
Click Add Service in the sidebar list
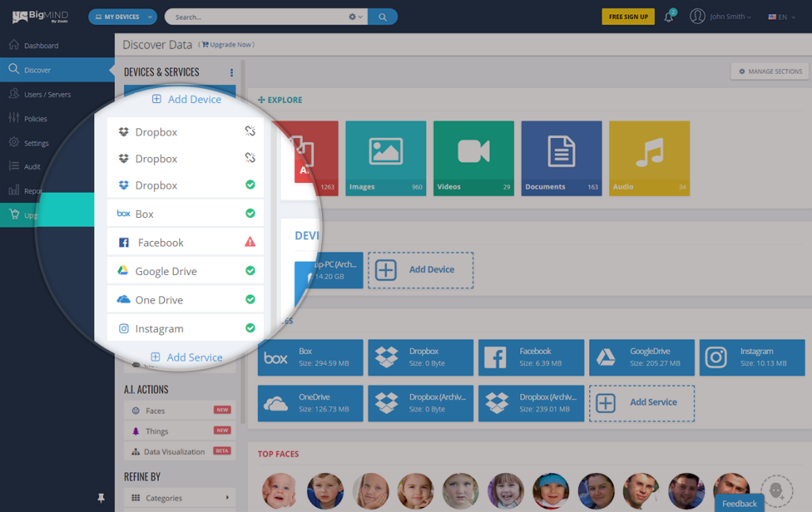coord(186,357)
